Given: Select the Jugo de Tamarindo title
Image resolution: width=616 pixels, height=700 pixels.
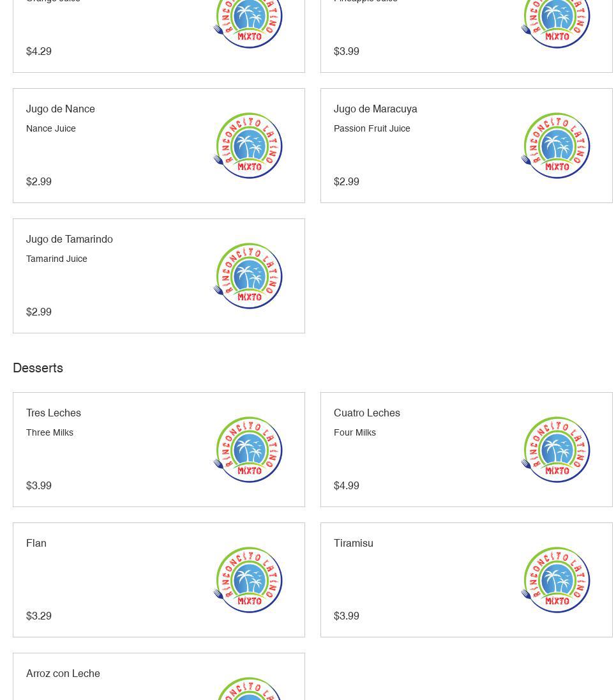Looking at the screenshot, I should (x=70, y=240).
